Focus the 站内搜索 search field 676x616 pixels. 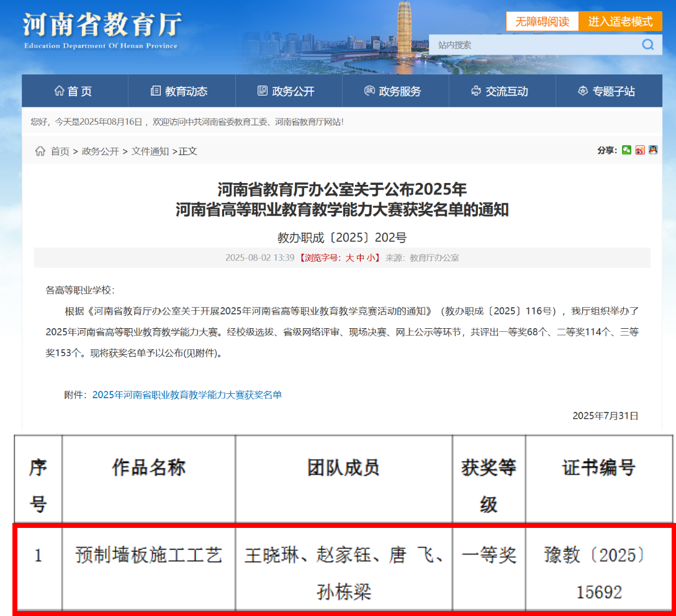[x=534, y=45]
